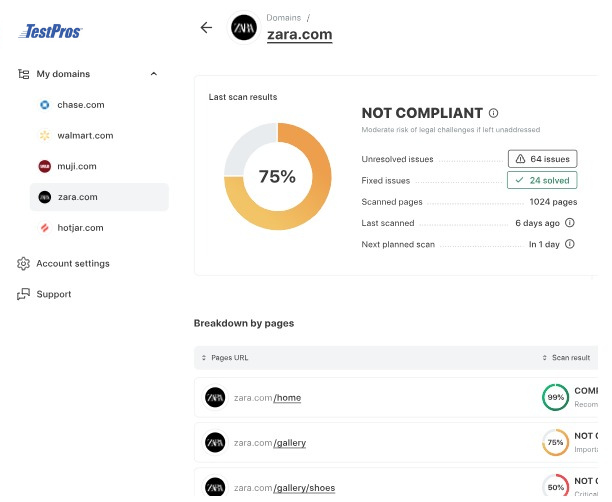Click the Next planned scan label

click(398, 244)
